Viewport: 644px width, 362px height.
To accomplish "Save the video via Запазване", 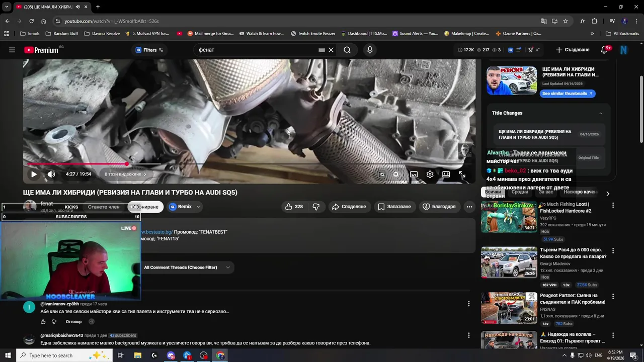I will click(394, 207).
